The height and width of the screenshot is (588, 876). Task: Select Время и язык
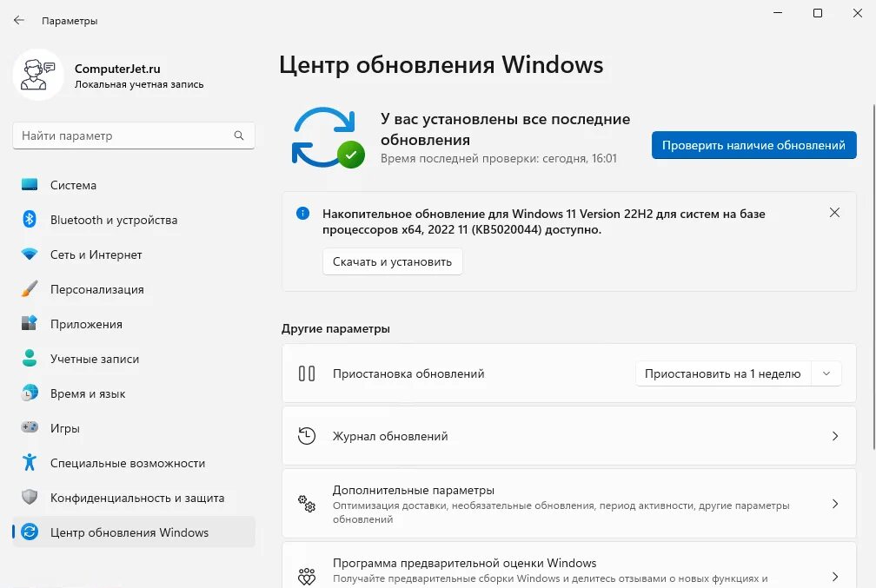tap(134, 393)
